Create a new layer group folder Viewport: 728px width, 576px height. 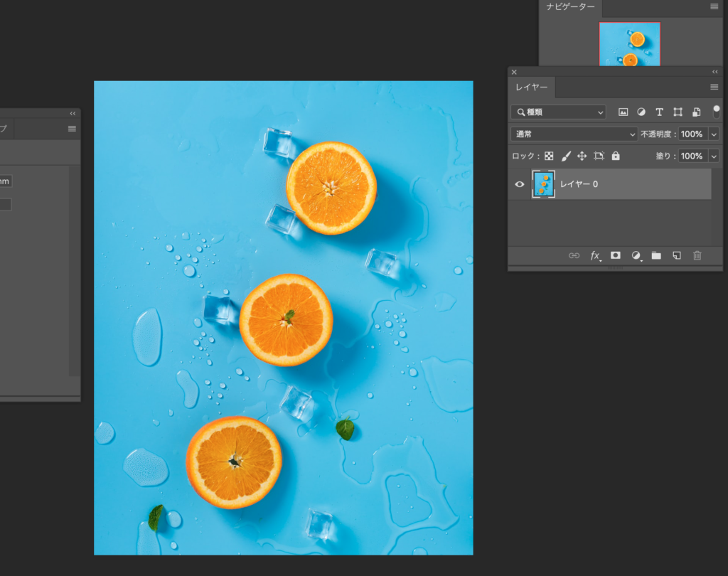tap(656, 255)
